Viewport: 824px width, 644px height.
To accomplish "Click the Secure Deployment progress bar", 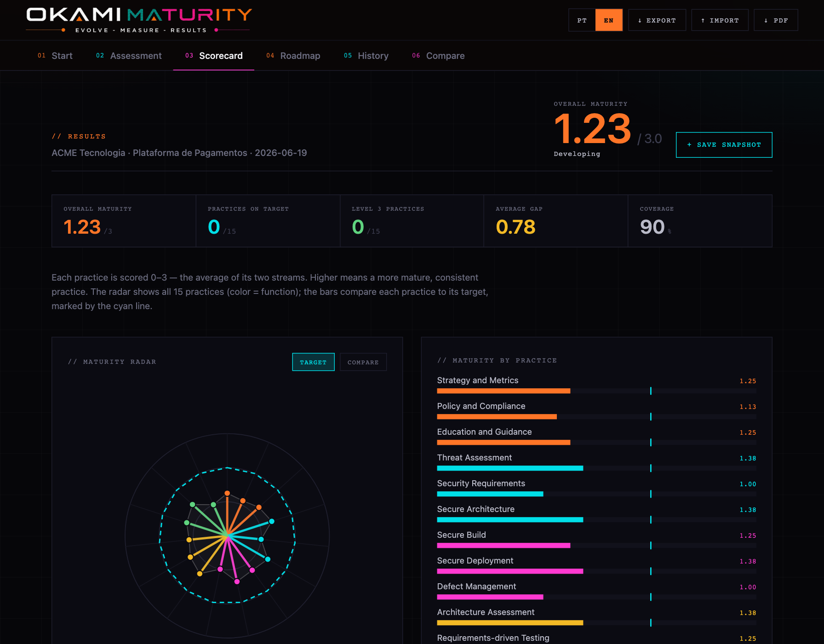I will coord(596,571).
